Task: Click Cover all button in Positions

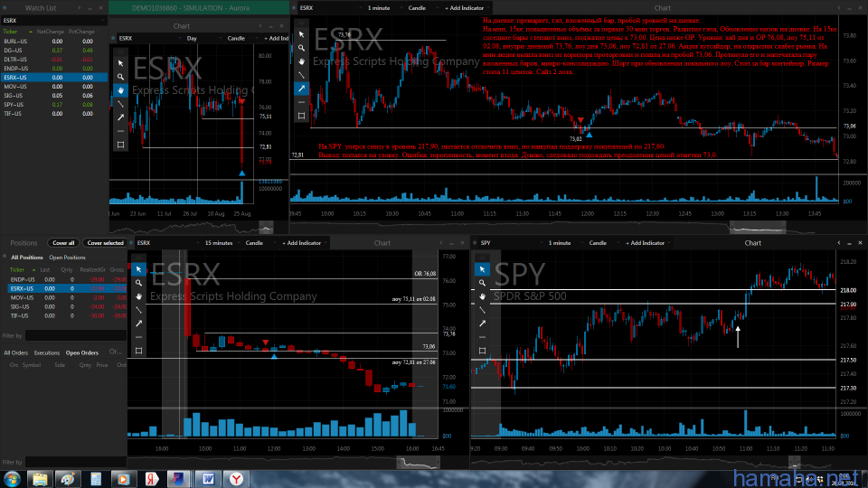Action: [x=63, y=243]
